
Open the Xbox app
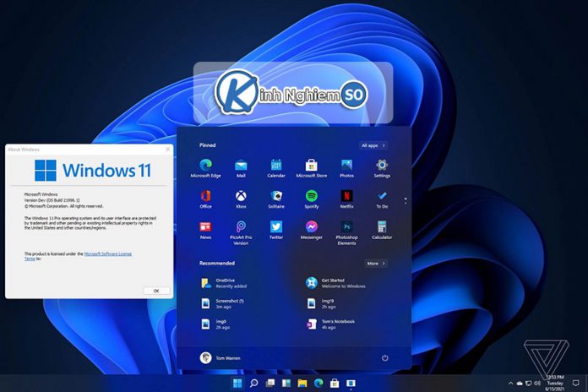click(241, 199)
